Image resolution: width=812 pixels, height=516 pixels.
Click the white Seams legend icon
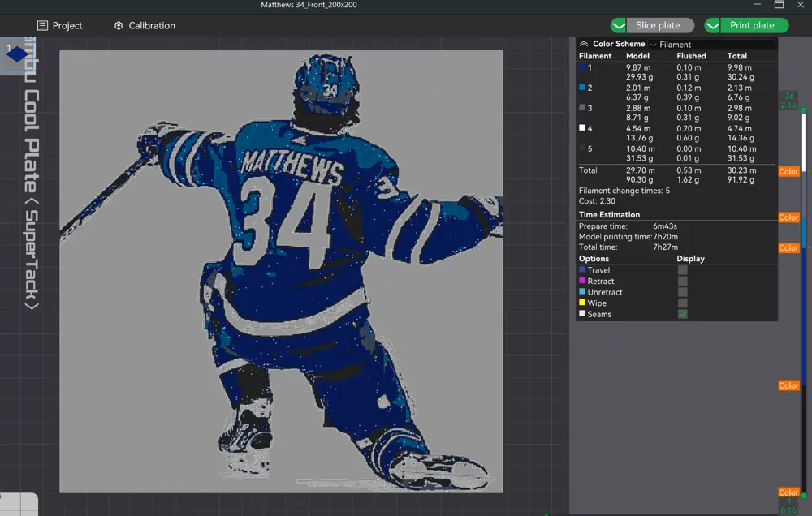[x=582, y=314]
